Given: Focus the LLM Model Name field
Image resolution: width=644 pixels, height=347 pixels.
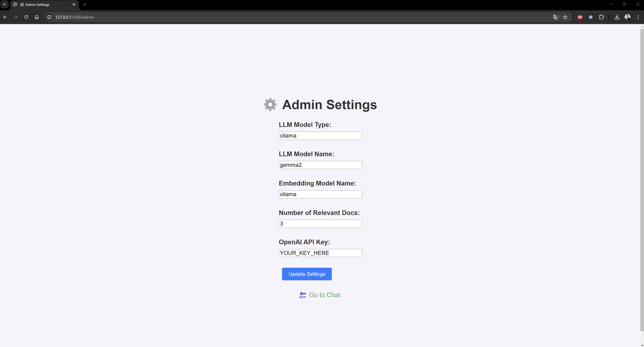Looking at the screenshot, I should 320,165.
